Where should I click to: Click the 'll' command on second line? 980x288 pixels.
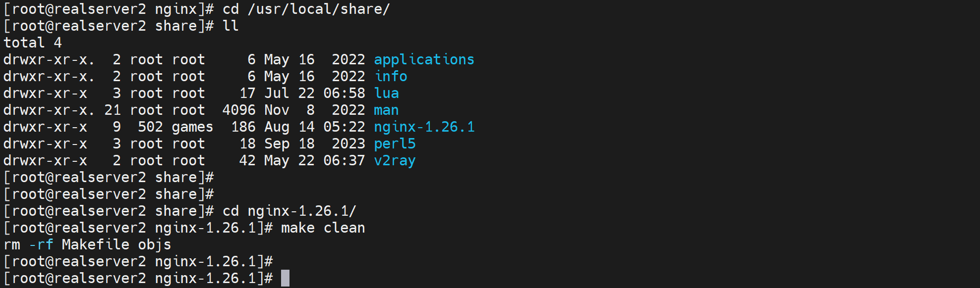tap(231, 26)
